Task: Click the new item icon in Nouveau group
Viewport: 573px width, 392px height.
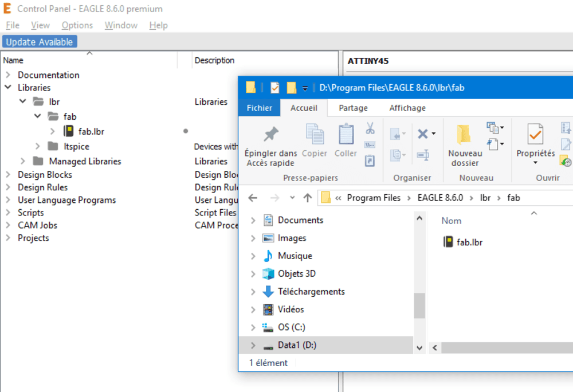Action: click(493, 127)
